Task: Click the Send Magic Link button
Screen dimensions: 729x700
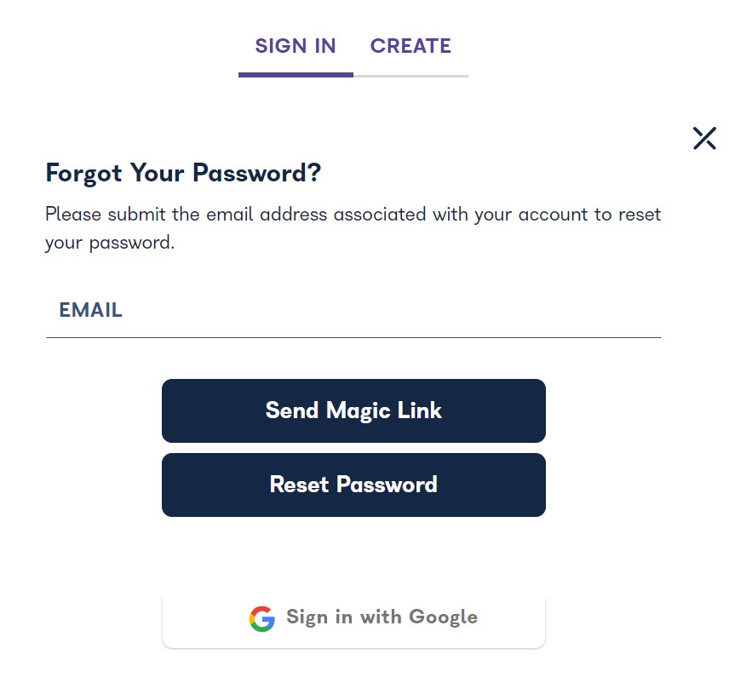Action: tap(353, 410)
